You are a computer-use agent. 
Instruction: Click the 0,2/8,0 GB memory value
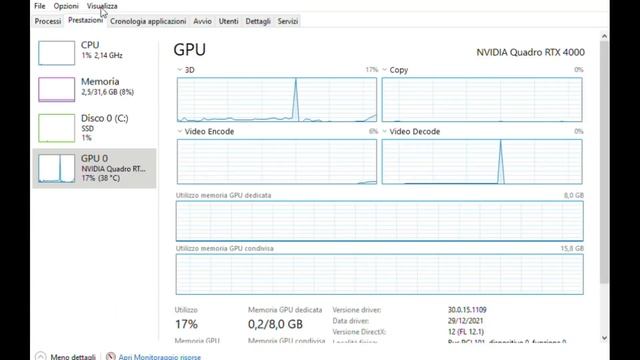(276, 324)
